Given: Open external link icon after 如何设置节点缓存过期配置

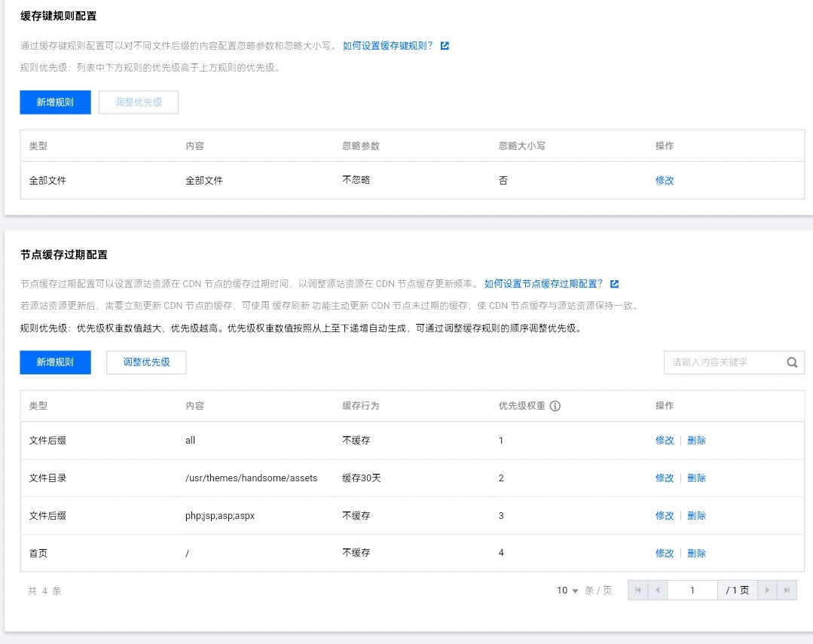Looking at the screenshot, I should [x=614, y=284].
